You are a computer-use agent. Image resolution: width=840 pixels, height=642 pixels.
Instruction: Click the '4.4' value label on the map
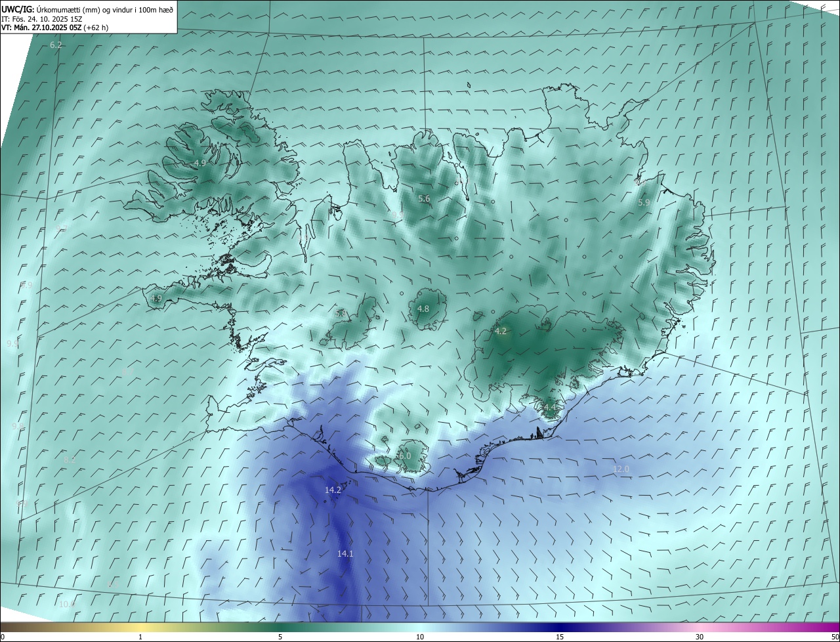549,408
